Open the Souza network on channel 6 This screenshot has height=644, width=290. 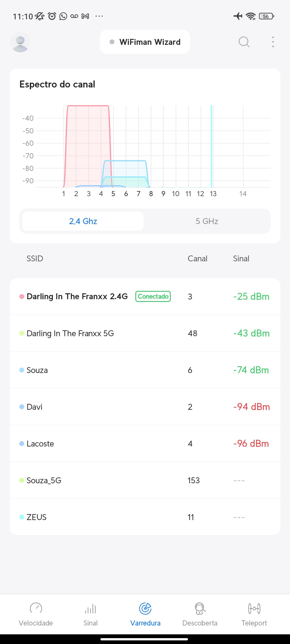(x=37, y=370)
